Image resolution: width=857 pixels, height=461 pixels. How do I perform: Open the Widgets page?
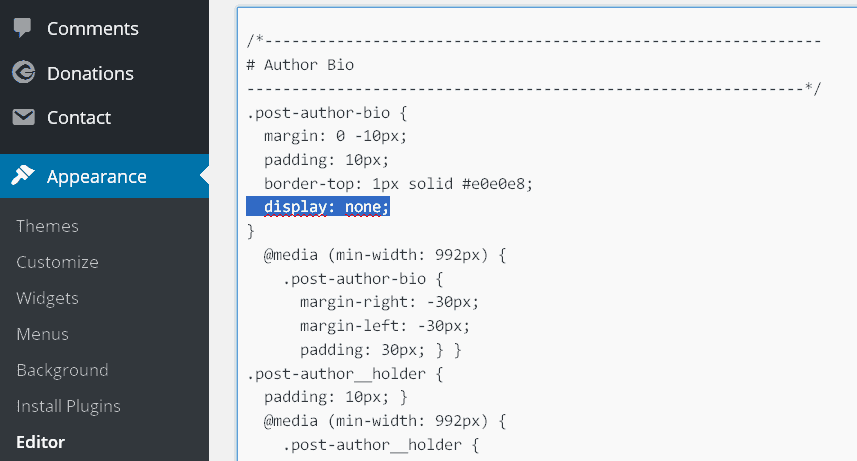click(47, 298)
